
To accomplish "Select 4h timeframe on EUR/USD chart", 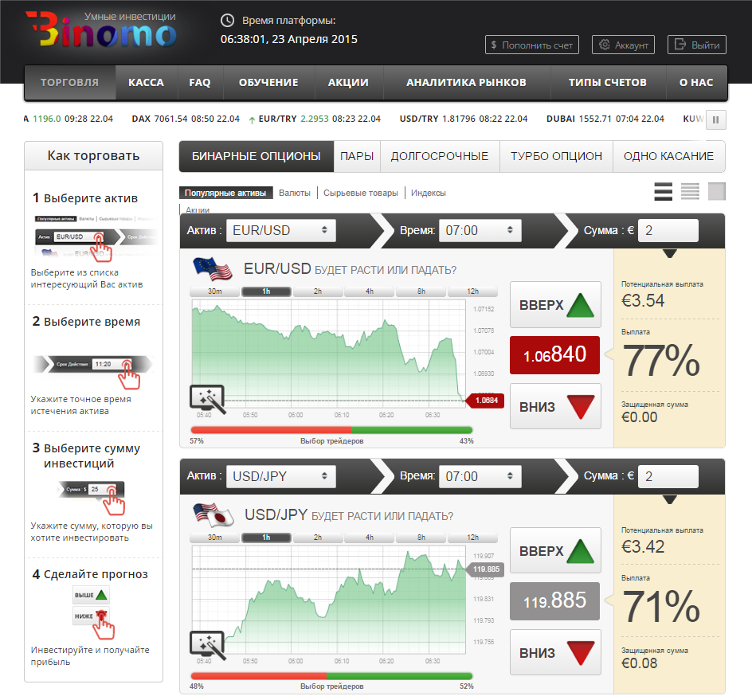I will click(x=370, y=291).
